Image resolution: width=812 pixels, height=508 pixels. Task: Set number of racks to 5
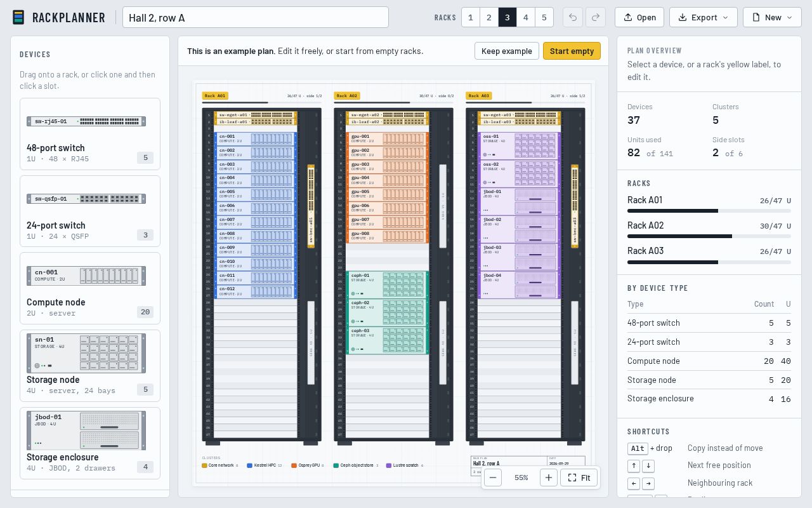pyautogui.click(x=544, y=17)
